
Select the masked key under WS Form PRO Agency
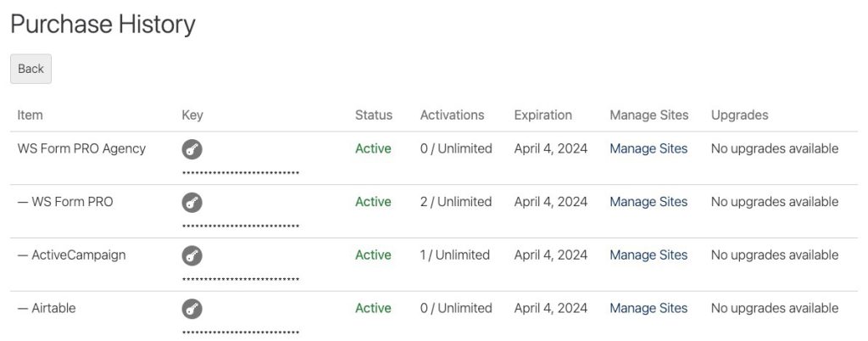pos(241,173)
